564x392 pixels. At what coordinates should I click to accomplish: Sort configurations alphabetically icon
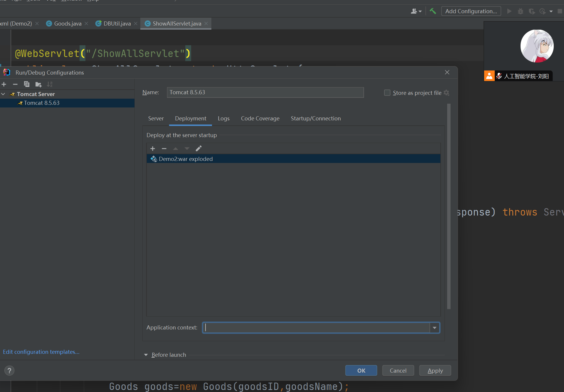[50, 85]
